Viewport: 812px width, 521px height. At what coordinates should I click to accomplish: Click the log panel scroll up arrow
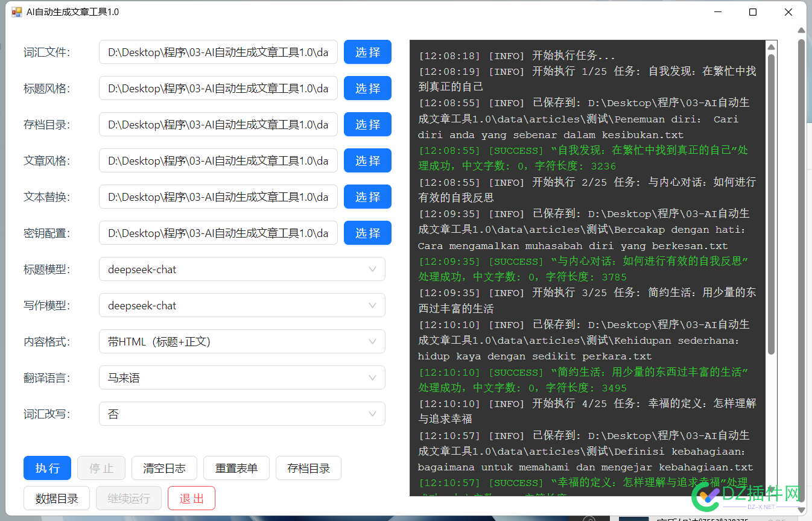(x=771, y=46)
